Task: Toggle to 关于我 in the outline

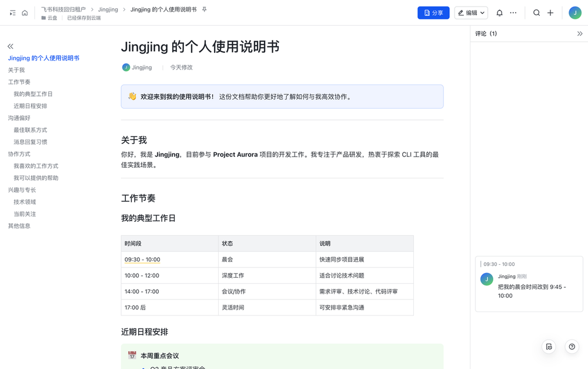Action: click(16, 69)
